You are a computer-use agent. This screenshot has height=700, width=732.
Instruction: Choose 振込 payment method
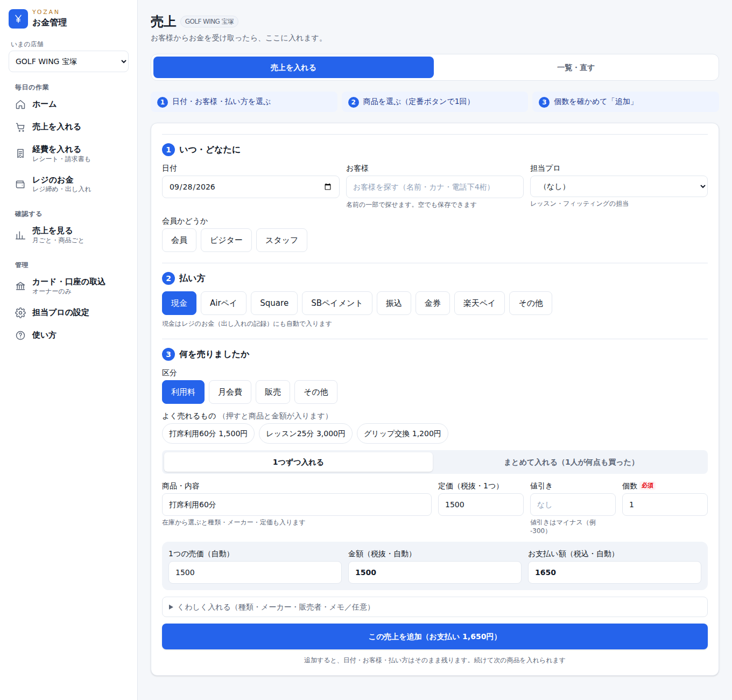coord(394,303)
